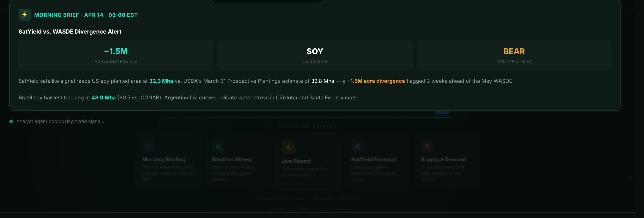Click the Supply & Demand scales icon
644x218 pixels.
tap(427, 146)
